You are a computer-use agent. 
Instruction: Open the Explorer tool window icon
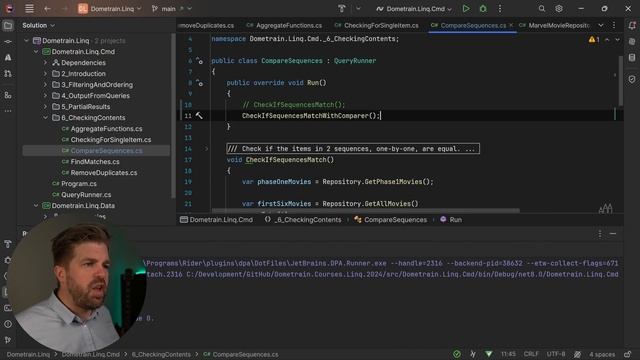pyautogui.click(x=8, y=26)
